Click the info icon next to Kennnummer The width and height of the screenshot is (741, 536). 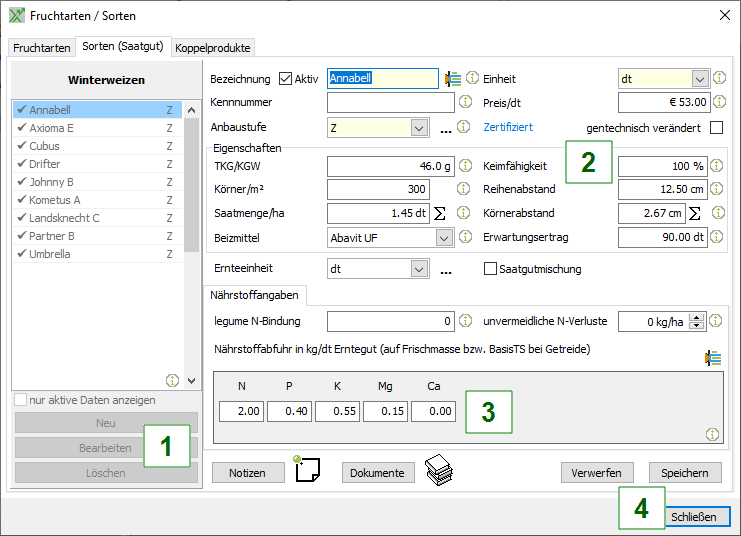465,102
